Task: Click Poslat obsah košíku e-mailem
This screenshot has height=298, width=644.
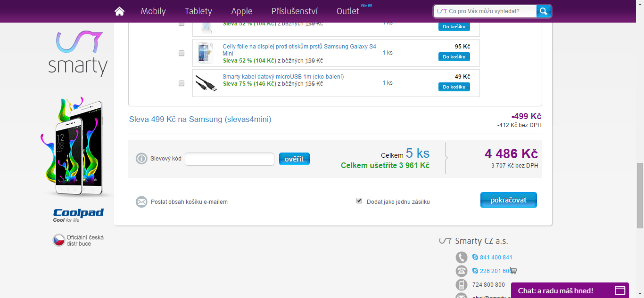Action: [189, 202]
